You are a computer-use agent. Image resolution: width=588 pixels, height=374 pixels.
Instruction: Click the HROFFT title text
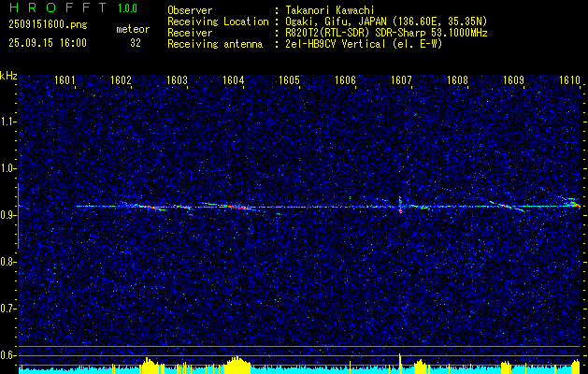[58, 7]
